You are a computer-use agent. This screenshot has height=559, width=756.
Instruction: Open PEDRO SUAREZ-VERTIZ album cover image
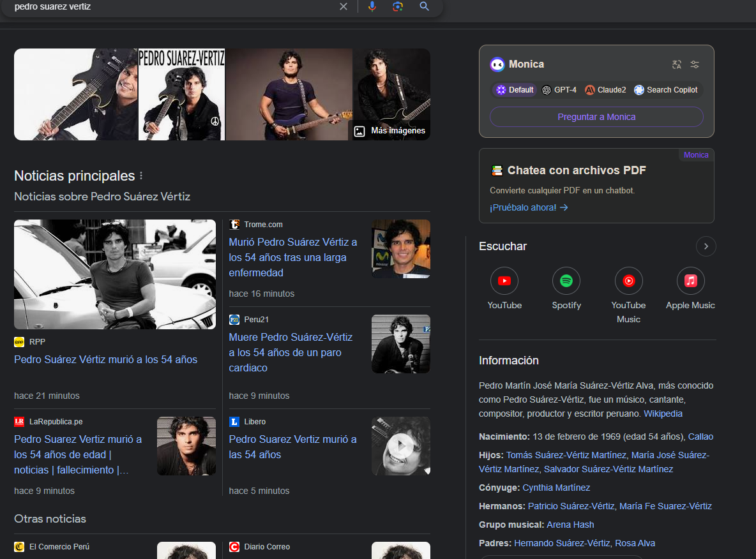pyautogui.click(x=182, y=94)
